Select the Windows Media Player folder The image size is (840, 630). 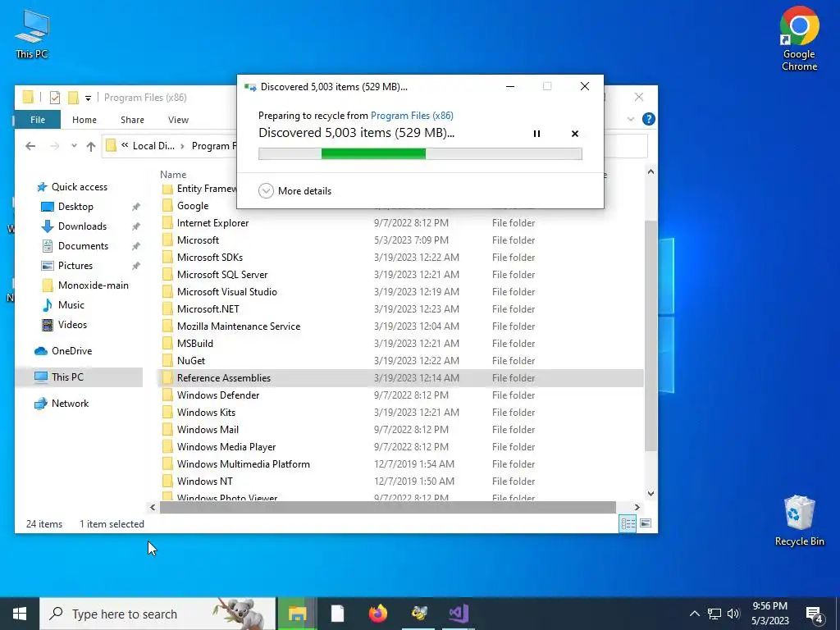pyautogui.click(x=226, y=447)
